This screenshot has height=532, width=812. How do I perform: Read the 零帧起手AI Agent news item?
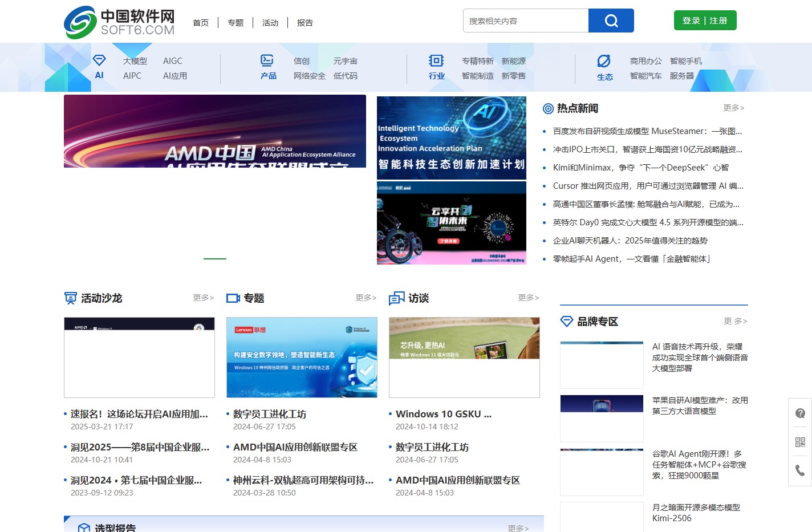[x=632, y=259]
